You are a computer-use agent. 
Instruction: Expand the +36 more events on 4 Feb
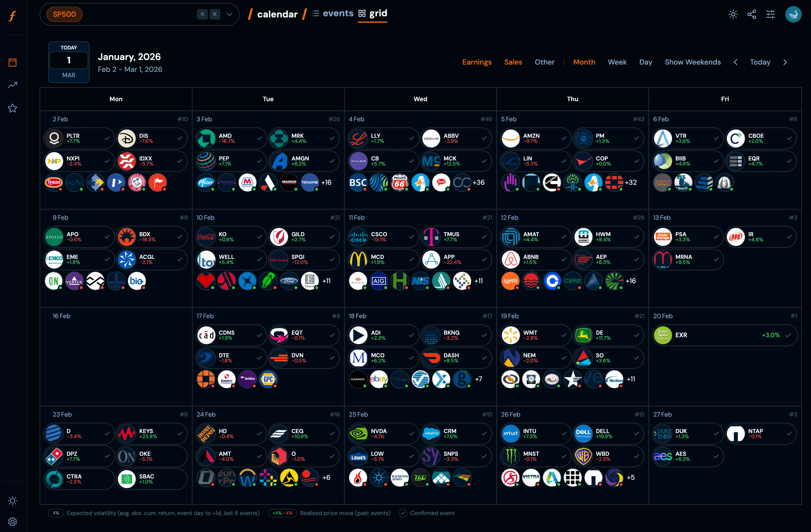[478, 182]
